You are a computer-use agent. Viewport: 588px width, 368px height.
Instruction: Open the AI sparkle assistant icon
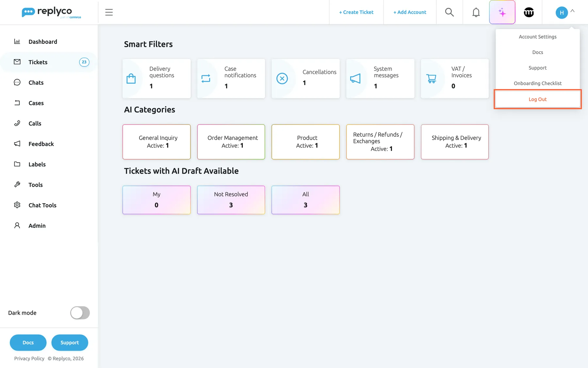502,12
